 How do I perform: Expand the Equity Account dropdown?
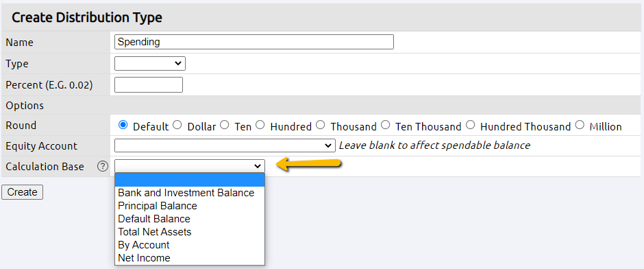[x=225, y=145]
